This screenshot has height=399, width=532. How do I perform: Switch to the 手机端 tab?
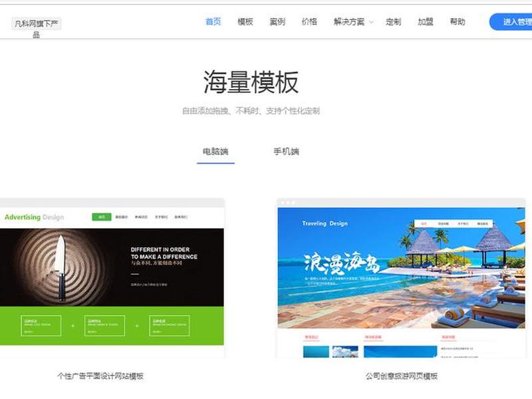tap(287, 152)
